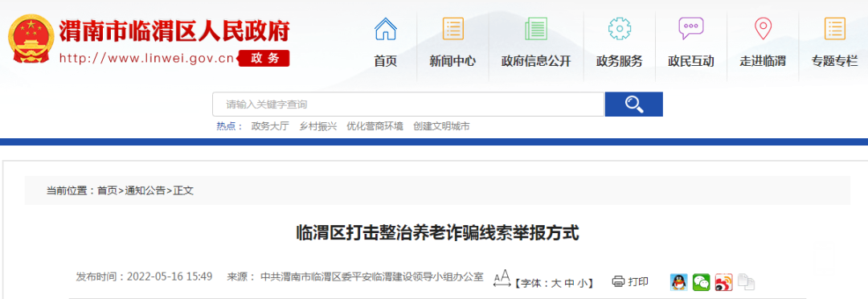Click the 打印 print link

point(637,282)
